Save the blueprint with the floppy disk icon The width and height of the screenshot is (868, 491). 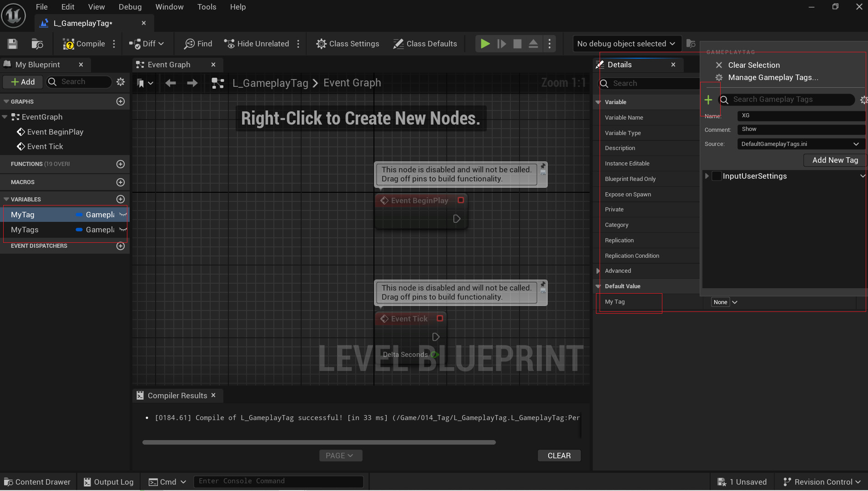[x=12, y=44]
